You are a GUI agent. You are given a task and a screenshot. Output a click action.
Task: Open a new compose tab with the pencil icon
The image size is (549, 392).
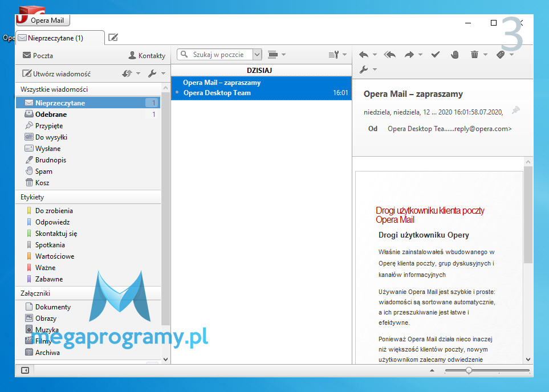[x=113, y=38]
